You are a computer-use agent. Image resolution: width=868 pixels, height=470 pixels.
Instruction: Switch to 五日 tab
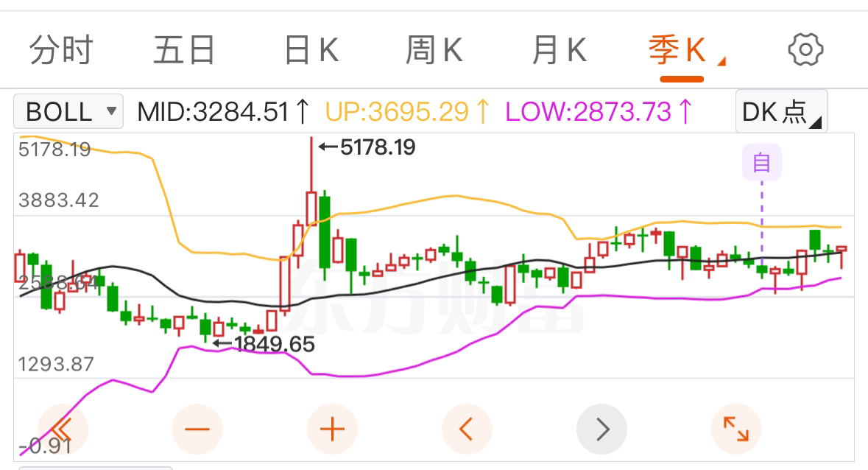point(184,50)
